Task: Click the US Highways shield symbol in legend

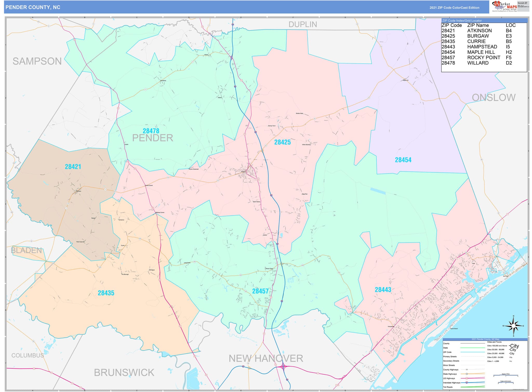Action: click(467, 378)
